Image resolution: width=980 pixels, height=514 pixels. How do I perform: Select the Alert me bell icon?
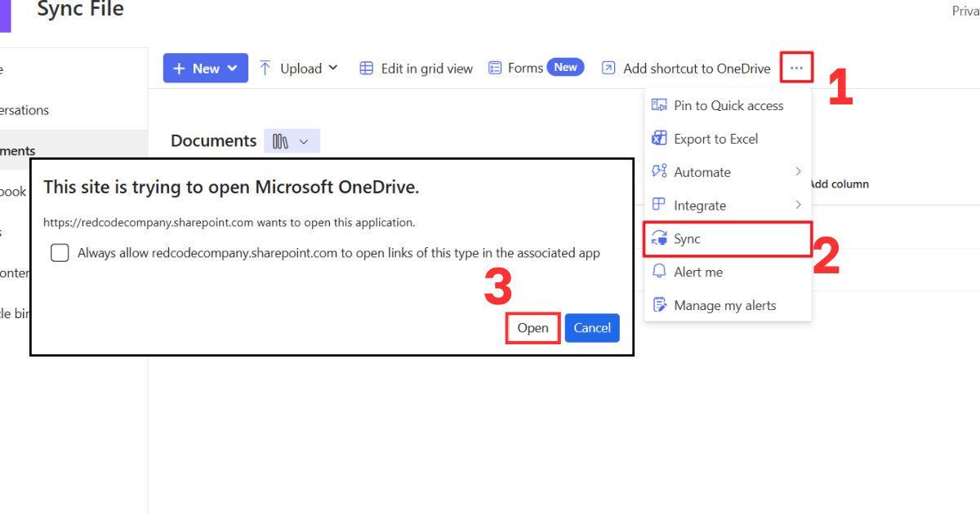coord(659,271)
